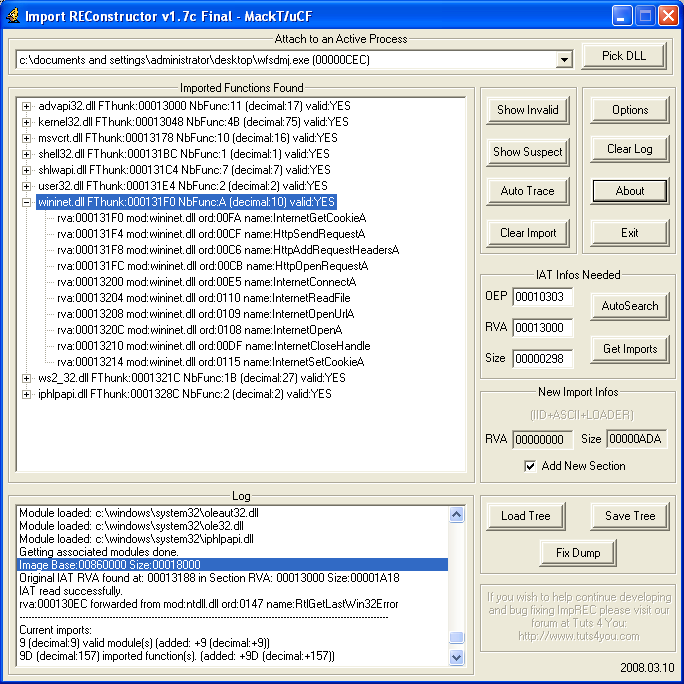This screenshot has width=684, height=684.
Task: Click the Auto Trace button
Action: 527,191
